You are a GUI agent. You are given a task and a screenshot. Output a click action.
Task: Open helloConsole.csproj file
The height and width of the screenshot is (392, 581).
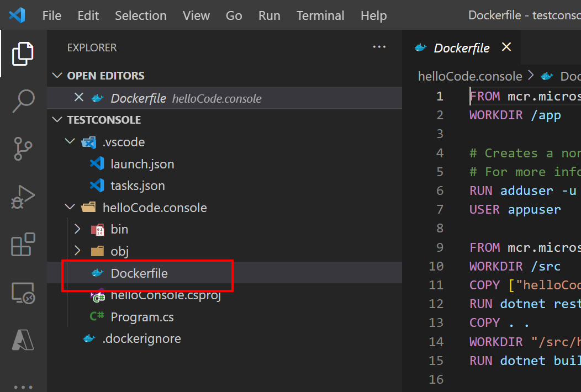tap(166, 295)
